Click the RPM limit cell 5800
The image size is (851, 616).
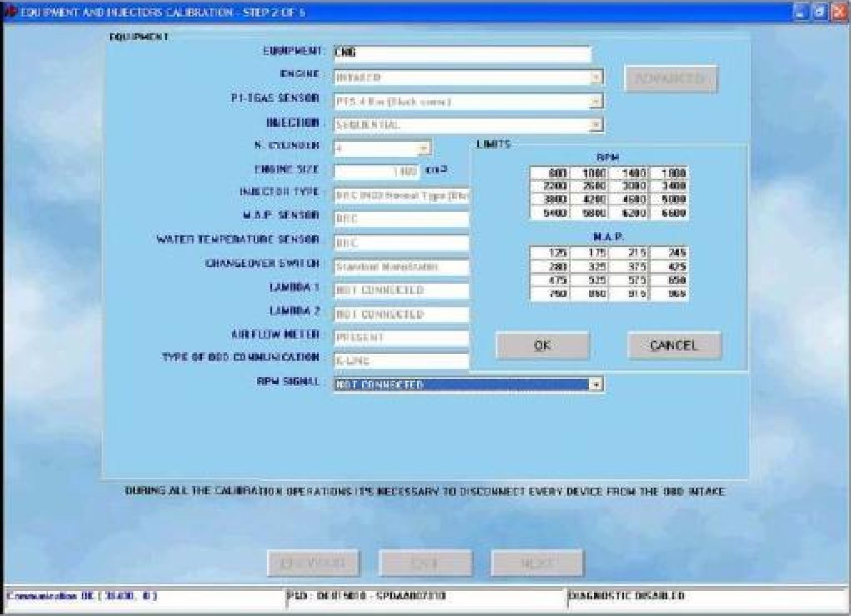[589, 213]
